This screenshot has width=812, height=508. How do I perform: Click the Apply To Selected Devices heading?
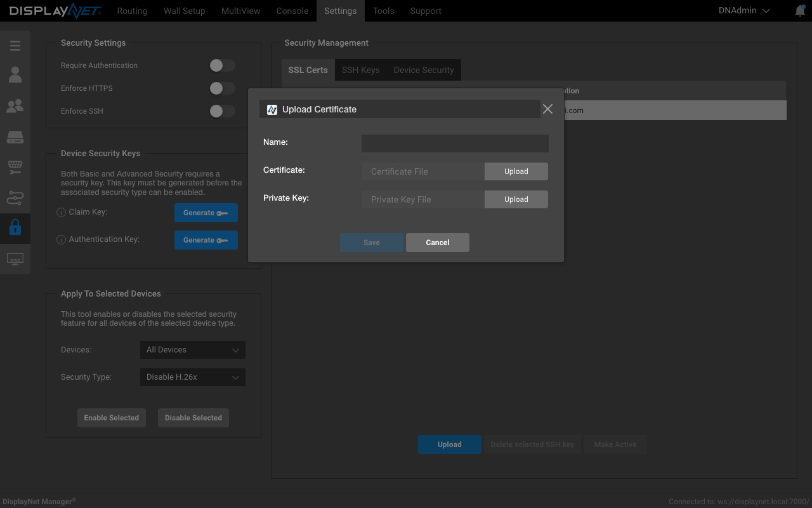point(111,294)
